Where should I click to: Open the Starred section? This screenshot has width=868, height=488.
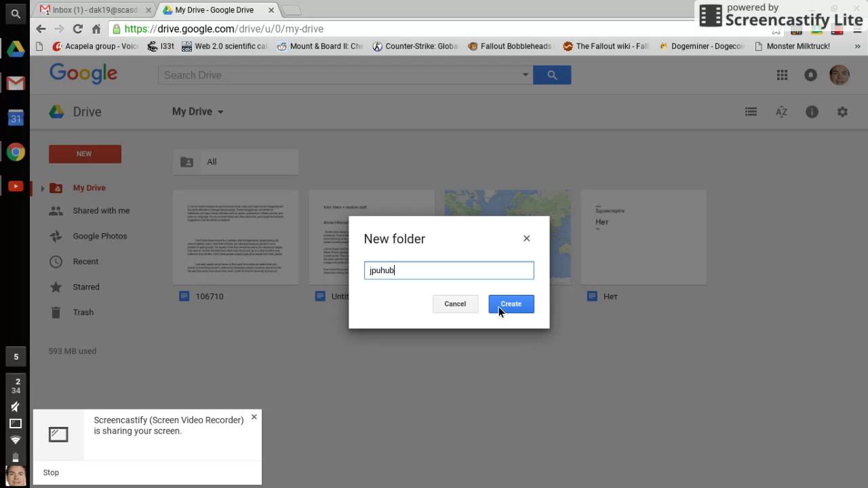tap(86, 287)
